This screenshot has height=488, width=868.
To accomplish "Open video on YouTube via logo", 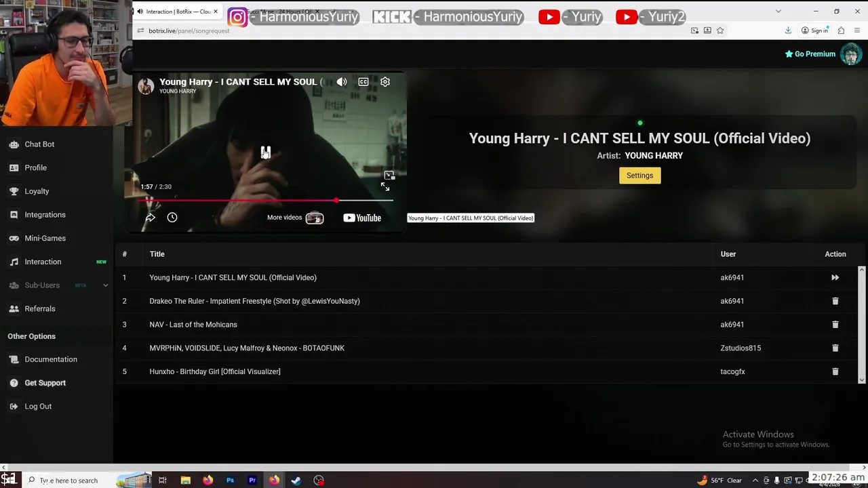I will pos(362,218).
